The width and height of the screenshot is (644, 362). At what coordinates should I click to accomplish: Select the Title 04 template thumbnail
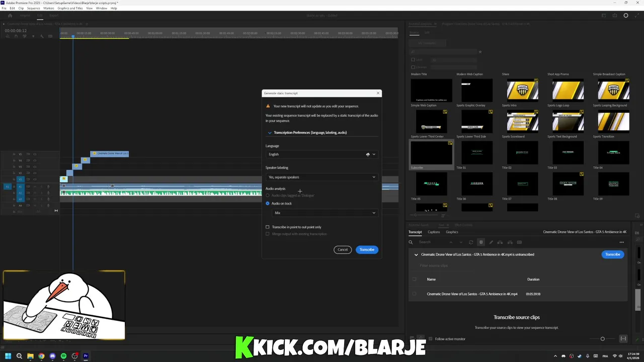pyautogui.click(x=613, y=153)
